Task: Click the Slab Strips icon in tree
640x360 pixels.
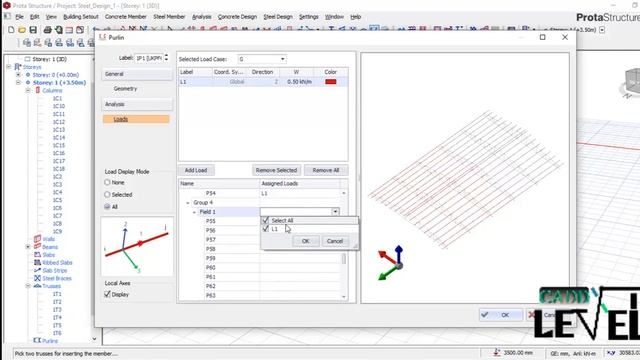Action: click(x=38, y=270)
